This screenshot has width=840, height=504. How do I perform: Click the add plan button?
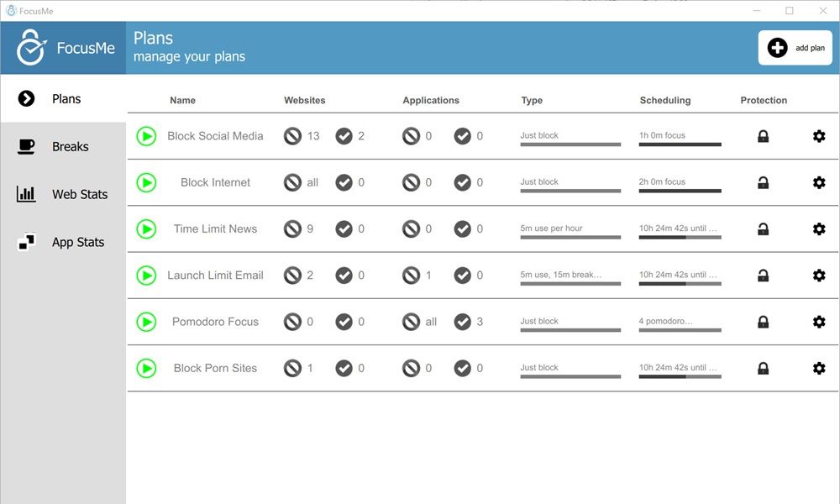click(x=795, y=48)
